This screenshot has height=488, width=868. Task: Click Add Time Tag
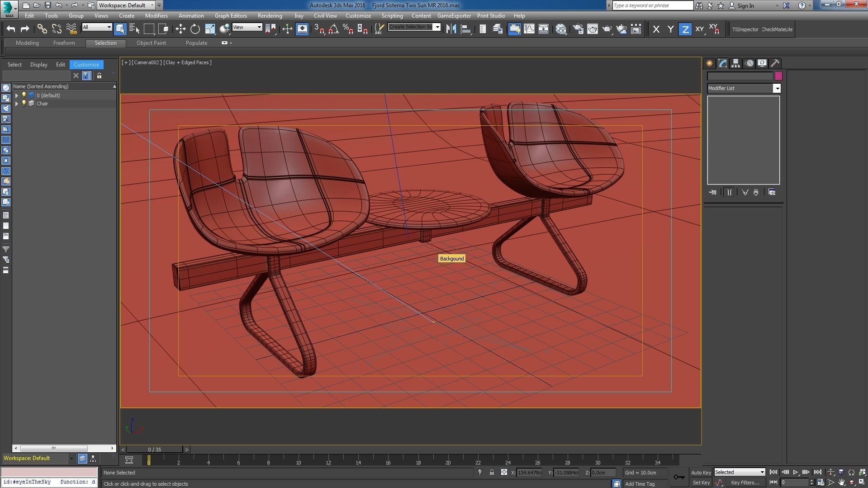[x=640, y=484]
